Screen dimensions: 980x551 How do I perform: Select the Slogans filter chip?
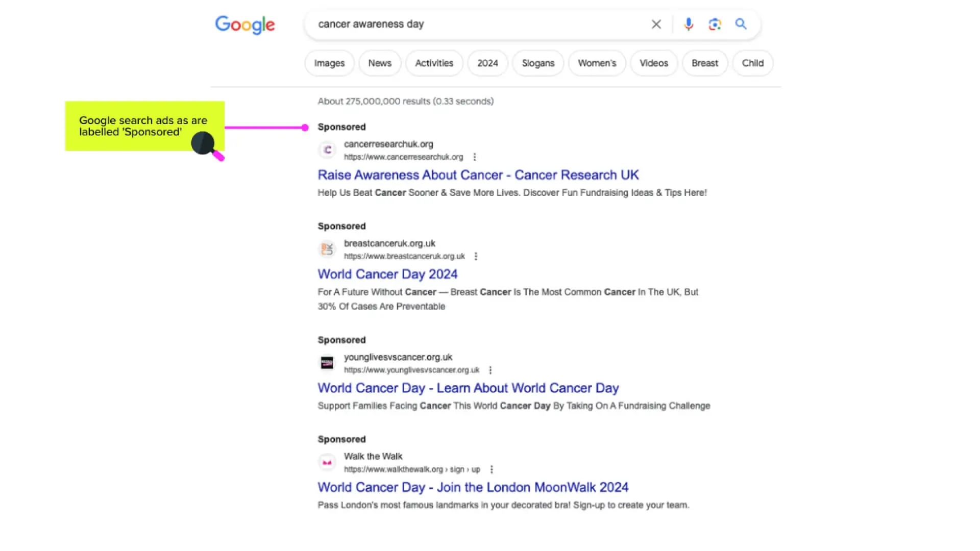point(538,63)
